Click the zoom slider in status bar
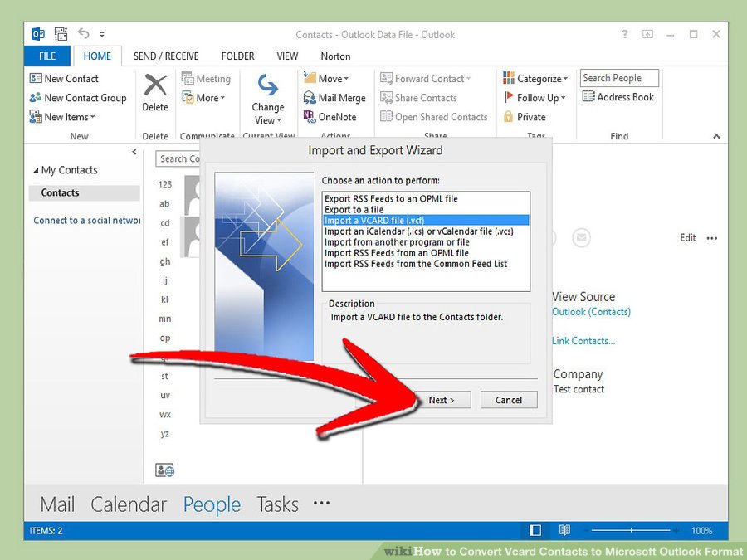747x560 pixels. coord(631,530)
